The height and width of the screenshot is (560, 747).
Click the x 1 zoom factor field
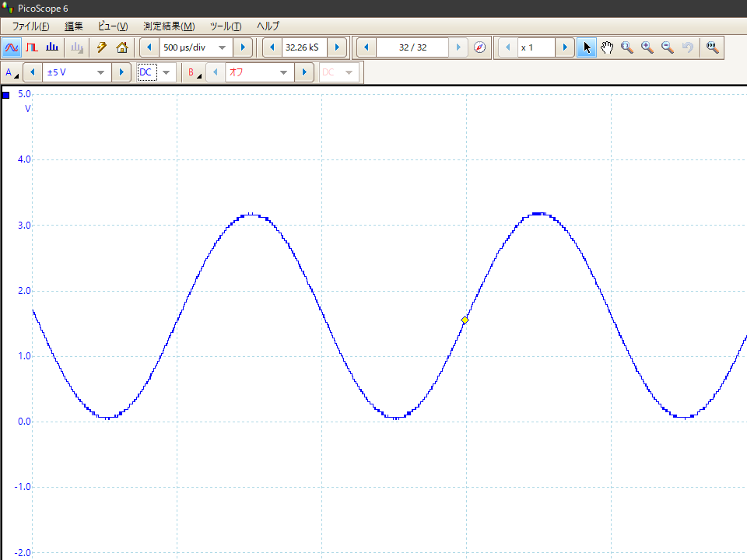(x=536, y=47)
